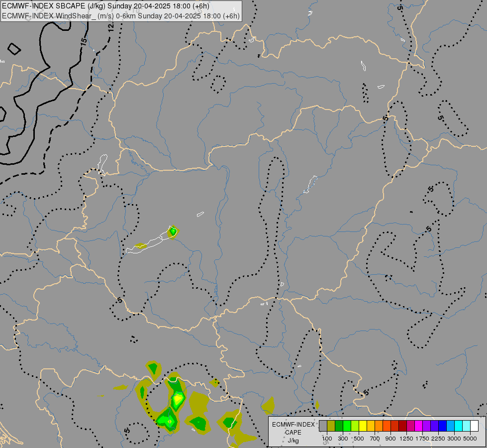This screenshot has height=448, width=487.
Task: Click the '700' legend value
Action: point(375,439)
